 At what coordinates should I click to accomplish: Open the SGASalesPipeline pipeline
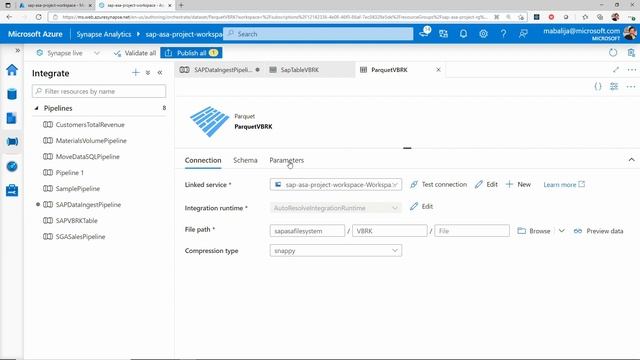pyautogui.click(x=80, y=236)
